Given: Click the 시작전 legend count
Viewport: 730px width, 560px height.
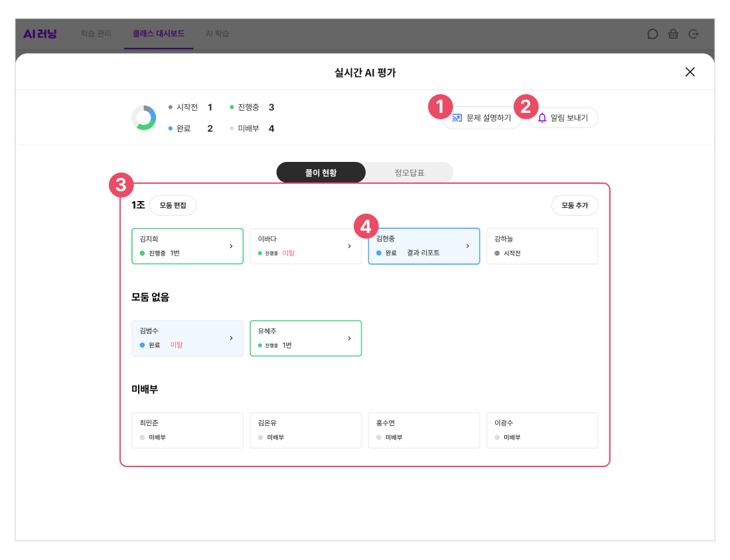Looking at the screenshot, I should 210,107.
